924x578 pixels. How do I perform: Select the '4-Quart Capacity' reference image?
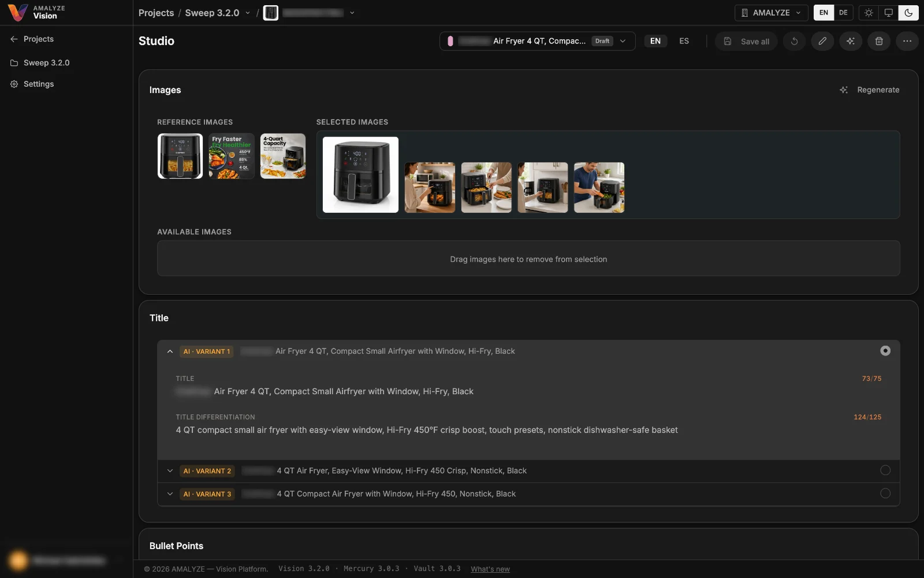283,156
